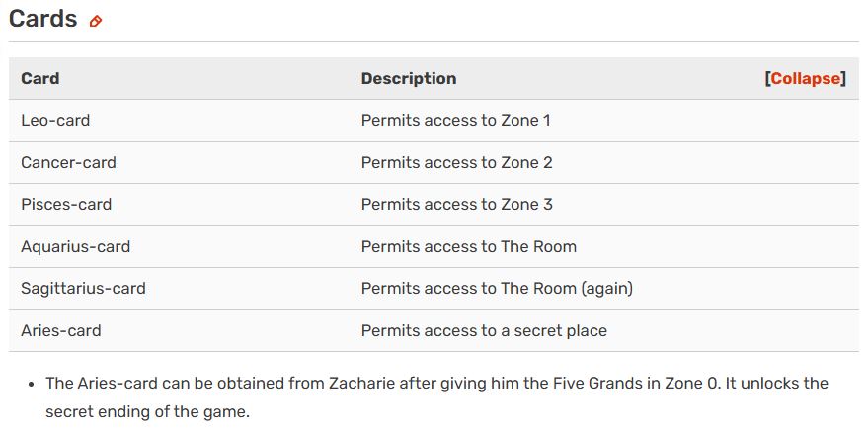This screenshot has height=433, width=868.
Task: Collapse the Cards table
Action: [x=805, y=79]
